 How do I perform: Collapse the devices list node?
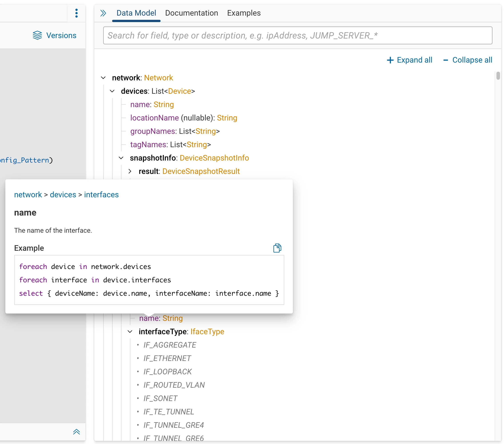(112, 91)
